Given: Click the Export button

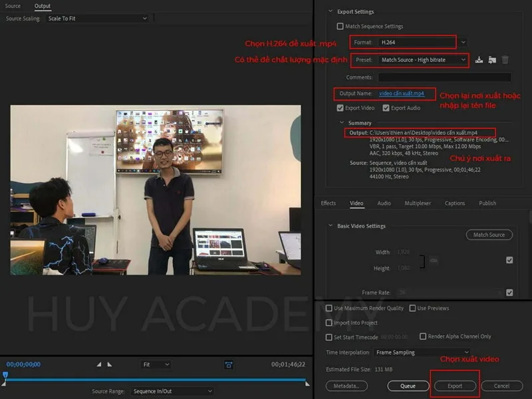Looking at the screenshot, I should point(455,386).
